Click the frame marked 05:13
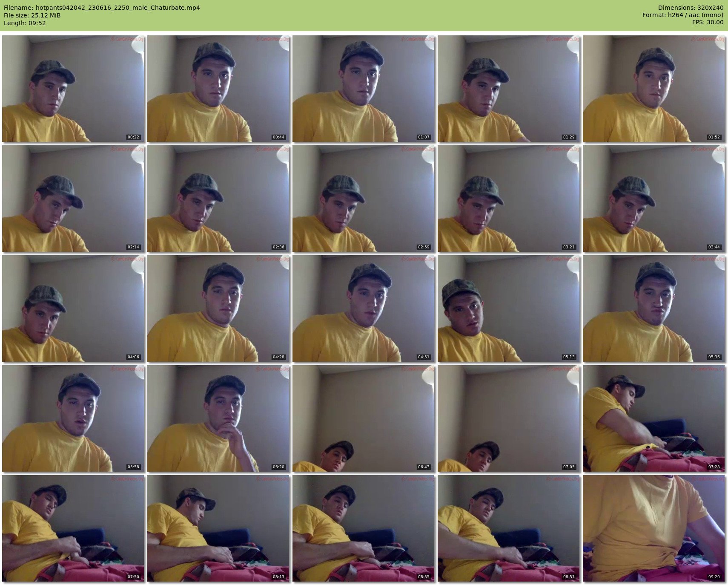This screenshot has width=728, height=585. [x=509, y=308]
